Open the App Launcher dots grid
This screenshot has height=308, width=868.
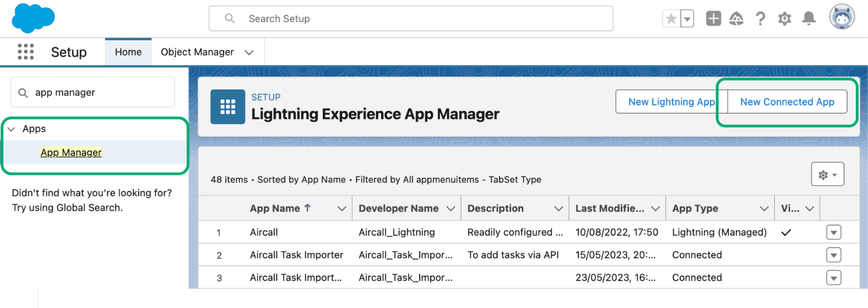click(x=25, y=52)
